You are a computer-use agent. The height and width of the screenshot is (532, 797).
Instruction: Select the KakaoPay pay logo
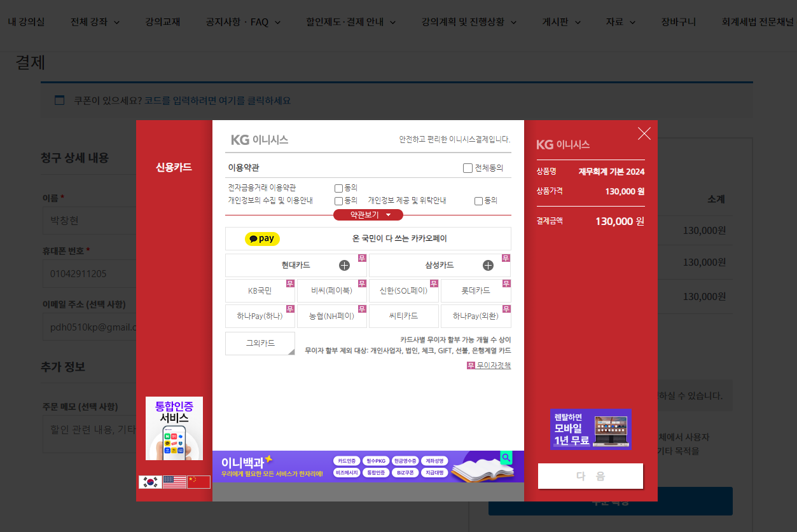tap(262, 239)
